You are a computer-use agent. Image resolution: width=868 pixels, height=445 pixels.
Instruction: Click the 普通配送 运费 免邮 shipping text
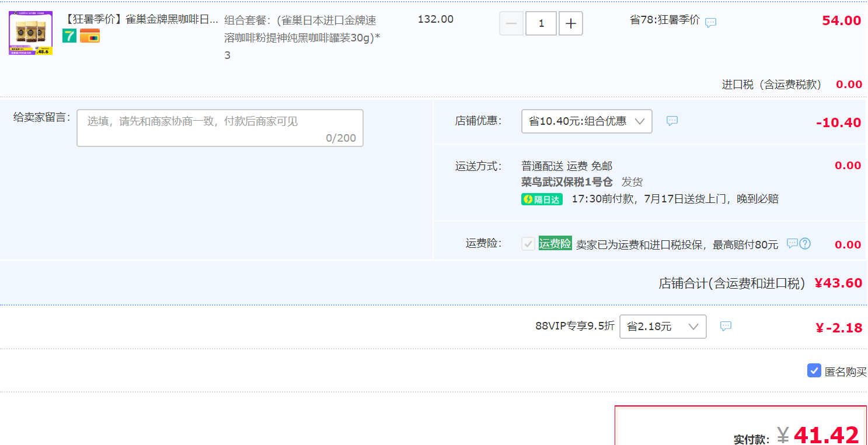pyautogui.click(x=567, y=166)
